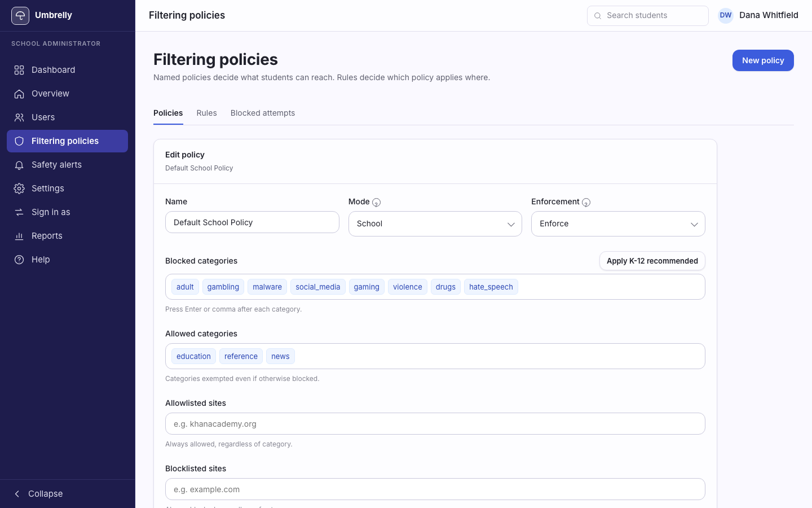The height and width of the screenshot is (508, 812).
Task: Open the Mode dropdown set to School
Action: tap(435, 224)
